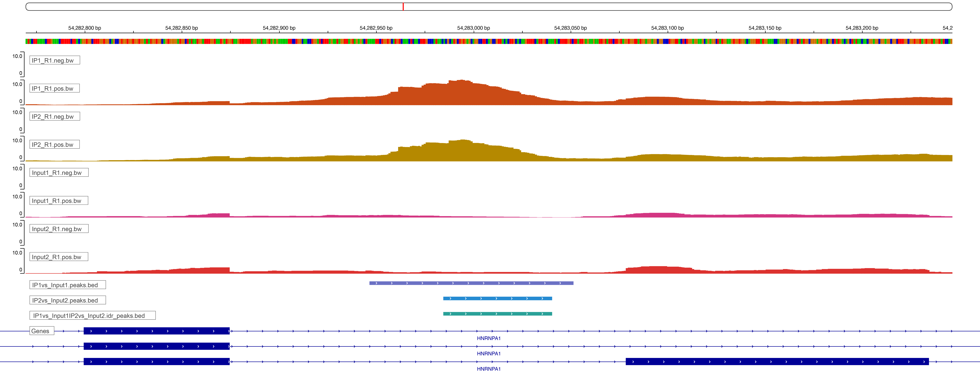The height and width of the screenshot is (380, 980).
Task: Click the 54,283,000 bp ruler label
Action: pos(473,28)
